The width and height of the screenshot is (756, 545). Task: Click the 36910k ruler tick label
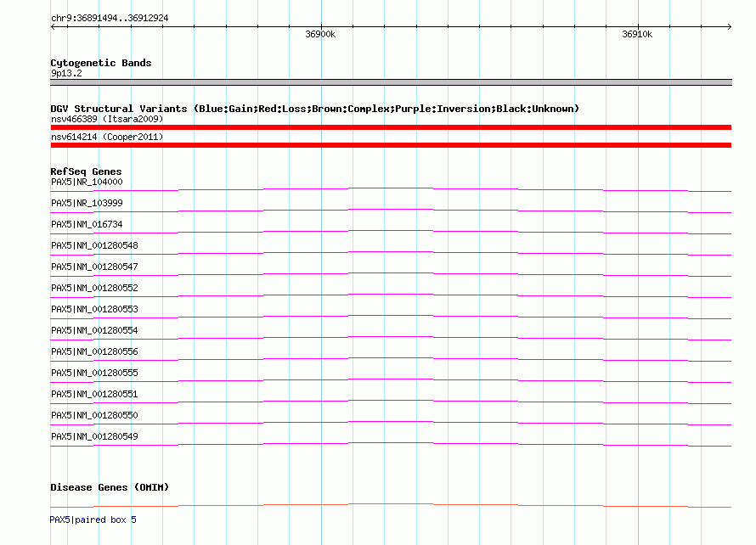[x=637, y=34]
